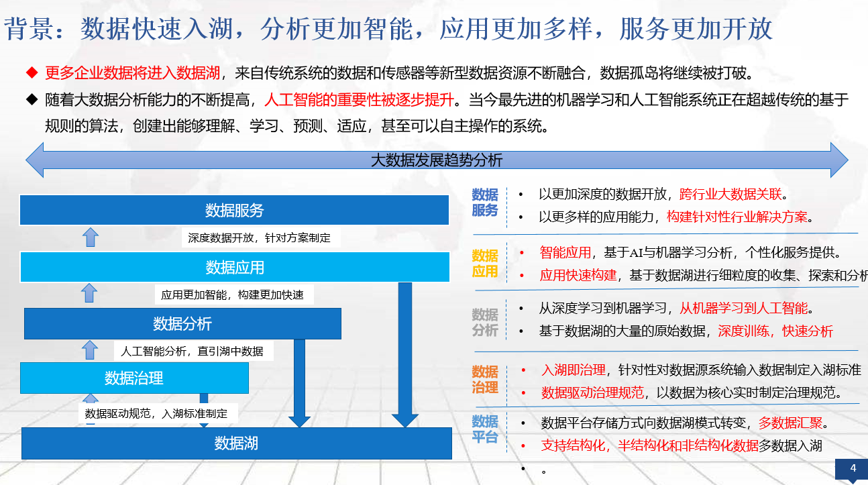Click up arrow between 数据治理 and 数据分析 bars
This screenshot has width=868, height=485.
91,349
